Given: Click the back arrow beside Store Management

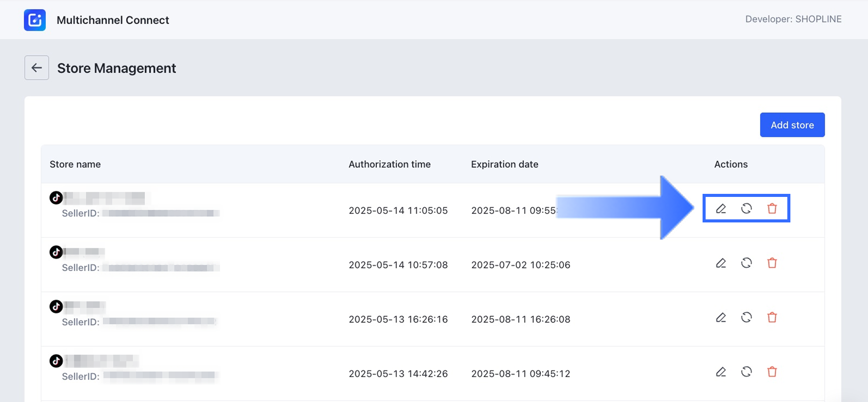Looking at the screenshot, I should [37, 68].
